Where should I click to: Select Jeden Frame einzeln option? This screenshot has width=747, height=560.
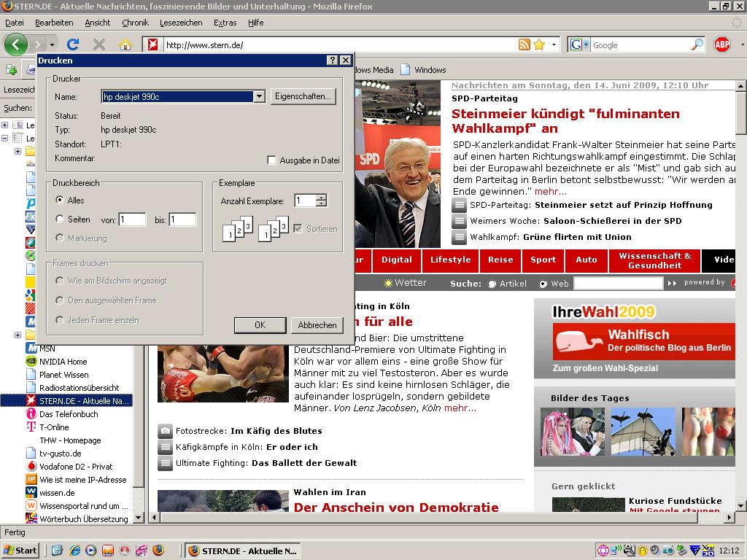point(60,320)
